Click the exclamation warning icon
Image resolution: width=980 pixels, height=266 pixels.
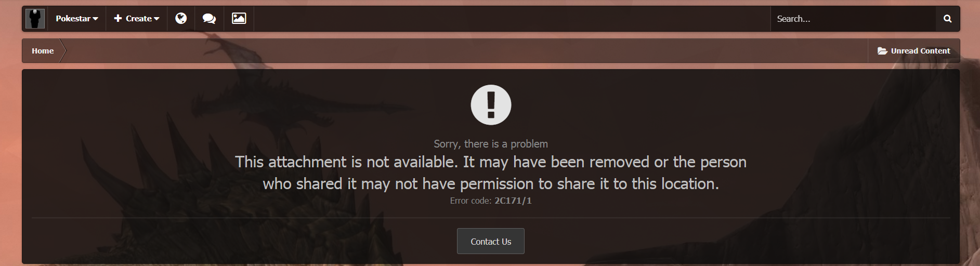tap(491, 105)
